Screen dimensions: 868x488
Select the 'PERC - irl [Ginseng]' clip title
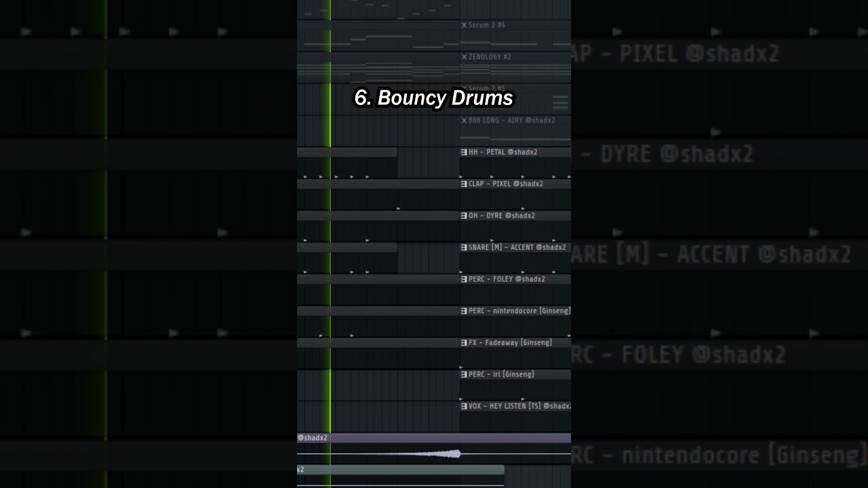pyautogui.click(x=501, y=375)
